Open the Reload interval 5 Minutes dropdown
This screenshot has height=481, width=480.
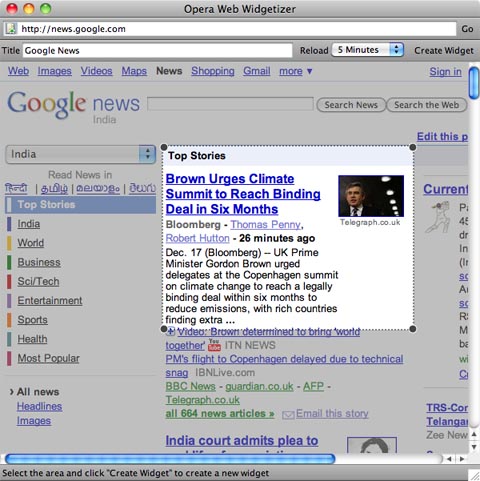pyautogui.click(x=368, y=50)
